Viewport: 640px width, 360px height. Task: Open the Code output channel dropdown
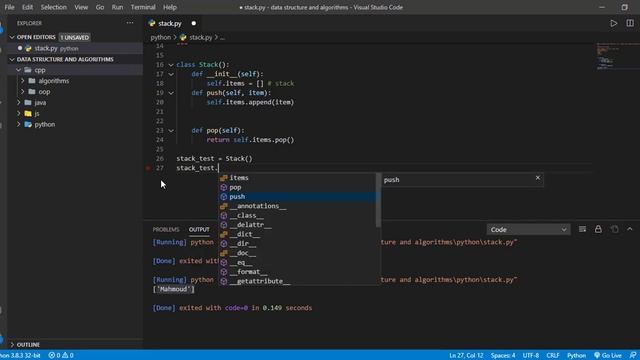(x=528, y=229)
